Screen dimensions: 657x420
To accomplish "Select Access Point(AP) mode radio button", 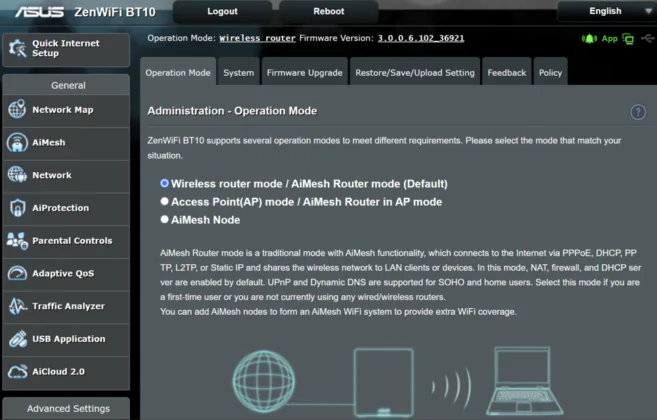I will point(164,201).
